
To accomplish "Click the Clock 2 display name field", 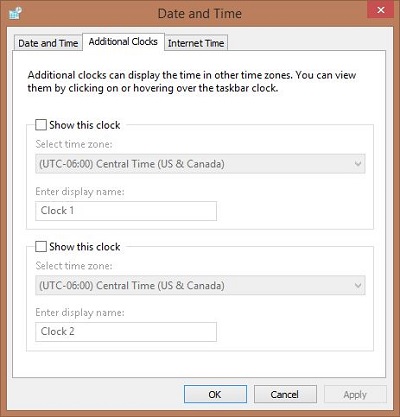I will [x=126, y=332].
